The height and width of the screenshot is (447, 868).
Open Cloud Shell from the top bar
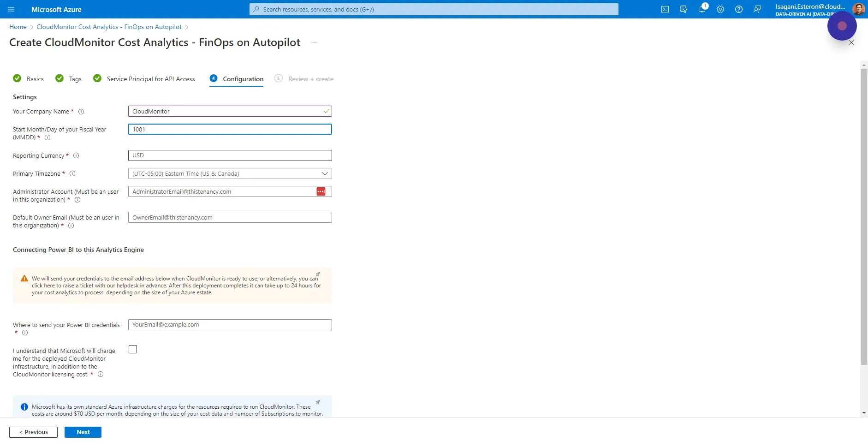(665, 9)
